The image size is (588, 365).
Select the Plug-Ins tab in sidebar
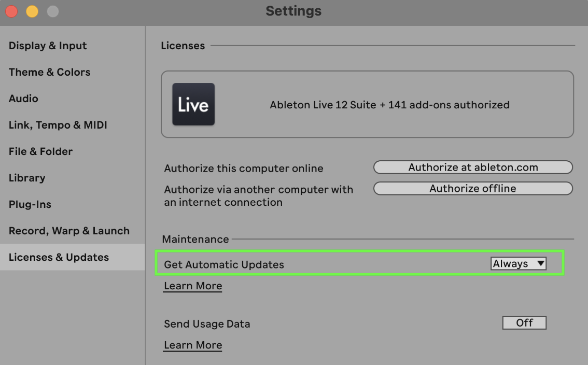pyautogui.click(x=30, y=204)
